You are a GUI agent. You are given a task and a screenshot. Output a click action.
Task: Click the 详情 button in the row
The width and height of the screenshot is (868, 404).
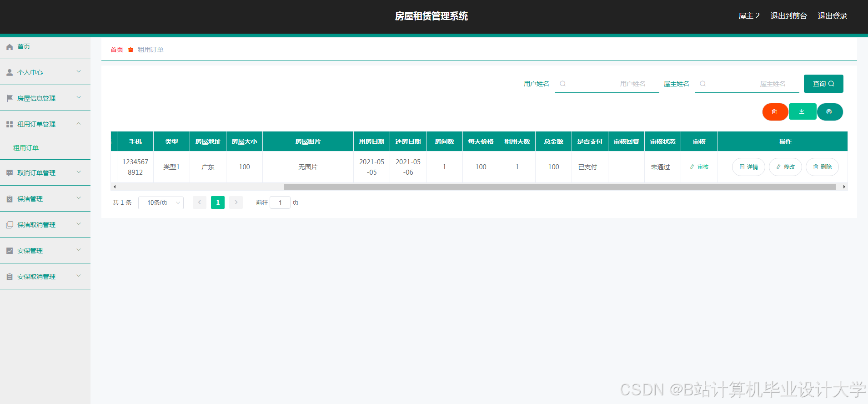pyautogui.click(x=748, y=167)
